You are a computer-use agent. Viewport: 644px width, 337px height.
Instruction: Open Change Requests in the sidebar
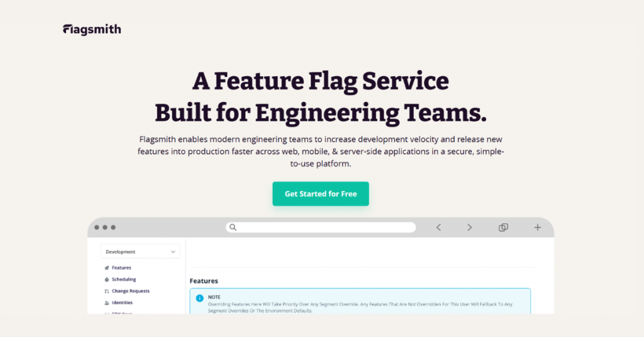(x=131, y=291)
